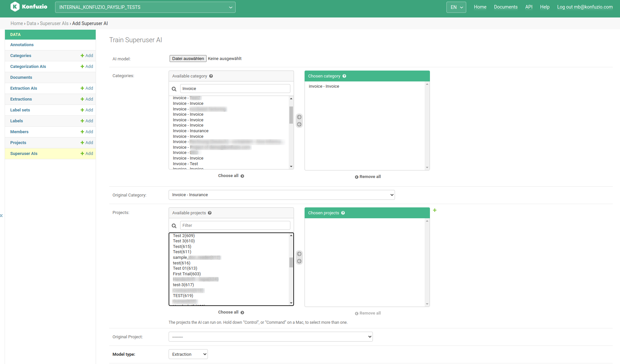Select First Trial(603) in available projects
620x364 pixels.
[x=187, y=274]
